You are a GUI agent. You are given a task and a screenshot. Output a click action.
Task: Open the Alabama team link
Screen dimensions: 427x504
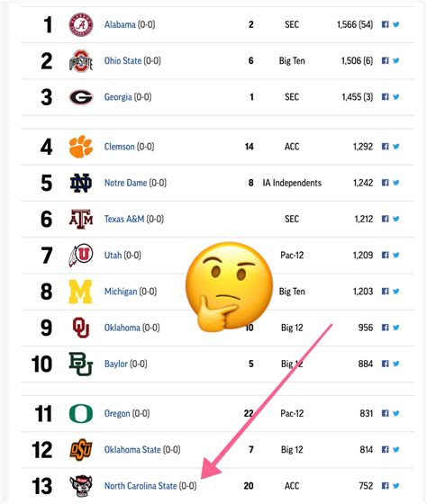coord(120,24)
